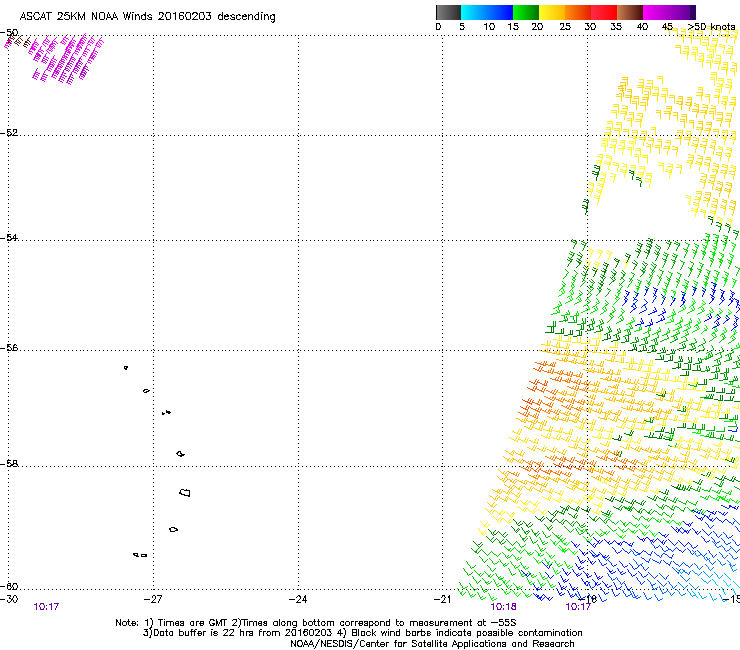The image size is (740, 650).
Task: Click the "35" legend scale label
Action: (616, 27)
